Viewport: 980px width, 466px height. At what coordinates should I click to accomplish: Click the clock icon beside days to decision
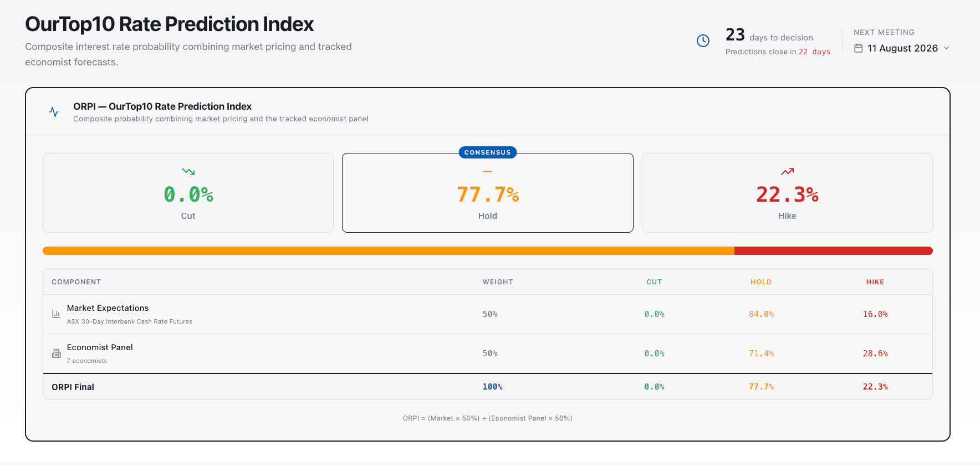(703, 40)
